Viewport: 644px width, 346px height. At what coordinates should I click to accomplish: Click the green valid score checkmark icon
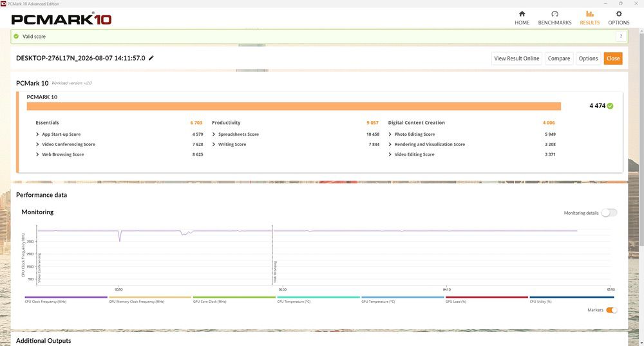(16, 37)
